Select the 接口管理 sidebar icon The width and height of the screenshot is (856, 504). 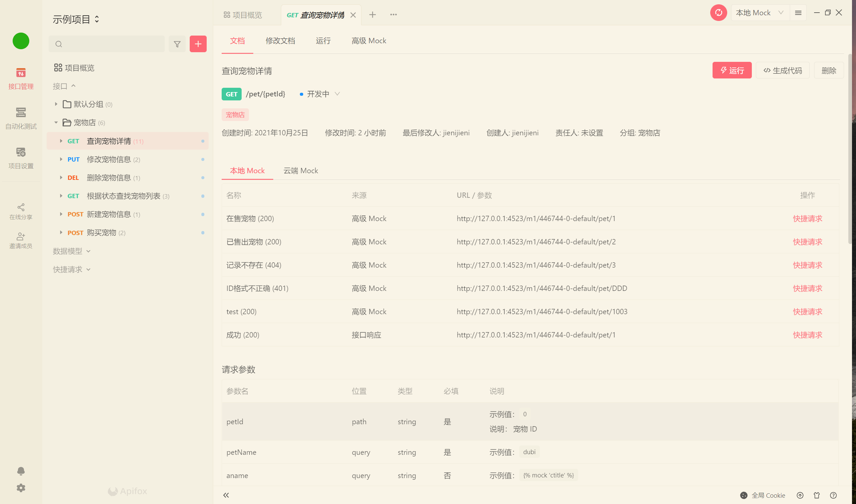[21, 78]
